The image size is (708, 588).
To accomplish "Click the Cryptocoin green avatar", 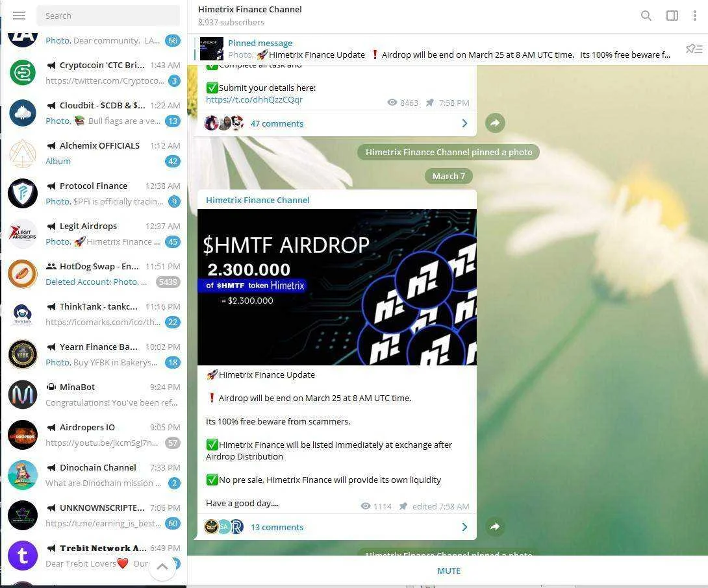I will click(23, 73).
